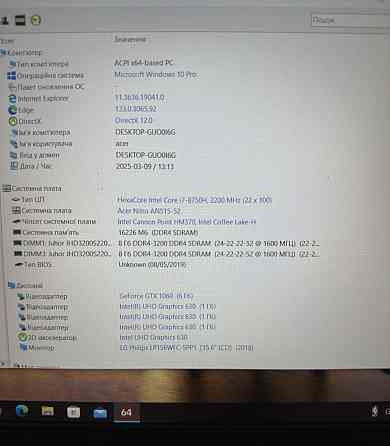Select the Intel UHD Graphics 630 3D-акселератор value

coord(153,337)
